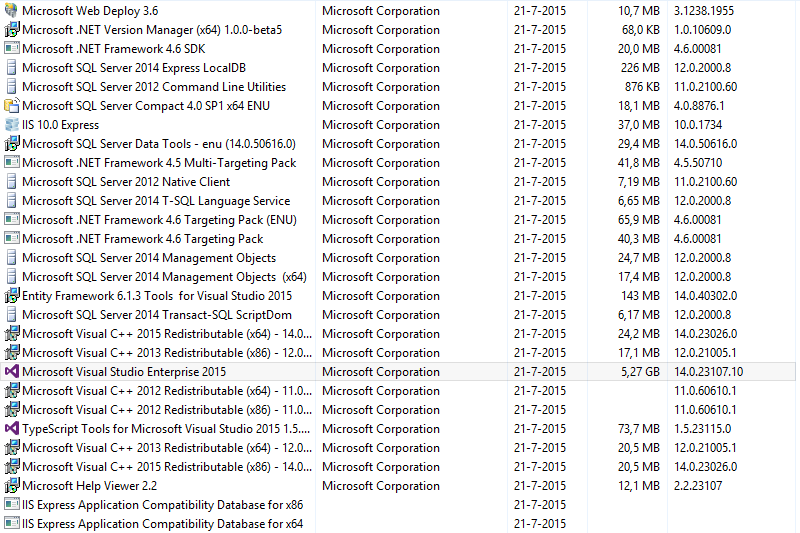Click version number 4.0.8876.1
Viewport: 800px width, 533px height.
(x=699, y=106)
